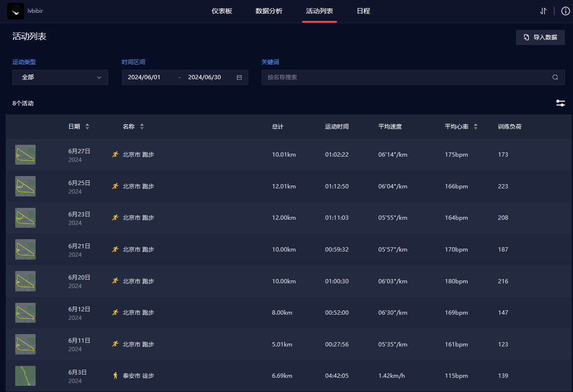Expand the 运动类型 dropdown showing 全部
This screenshot has width=573, height=392.
coord(60,77)
